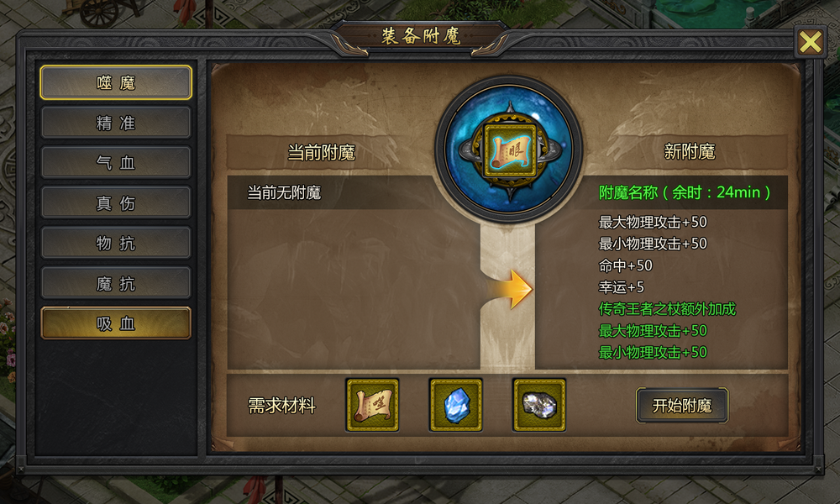Click the orange arrow between enchant panels
This screenshot has width=840, height=504.
click(511, 289)
